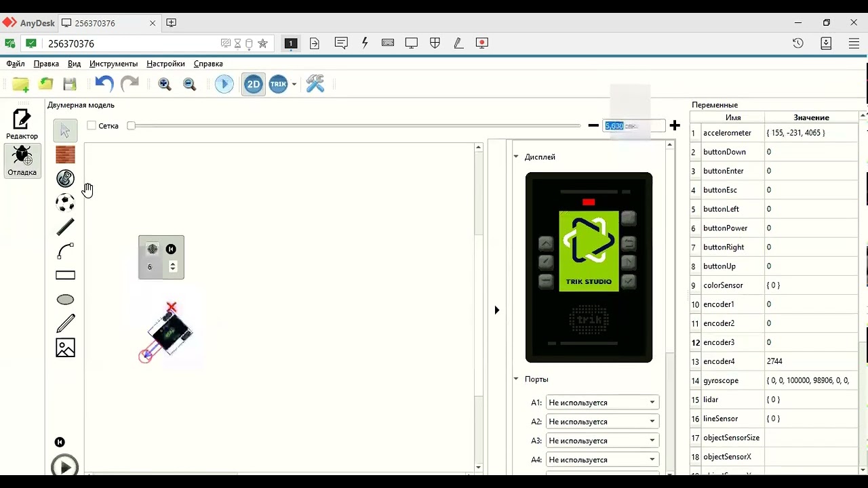Click the minus speed button

(x=593, y=125)
